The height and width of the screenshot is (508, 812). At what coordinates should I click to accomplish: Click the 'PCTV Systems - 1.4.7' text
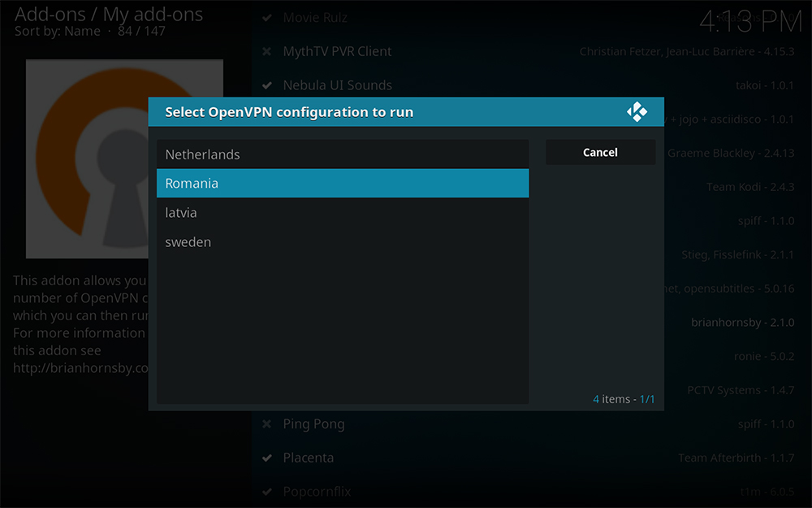coord(741,390)
